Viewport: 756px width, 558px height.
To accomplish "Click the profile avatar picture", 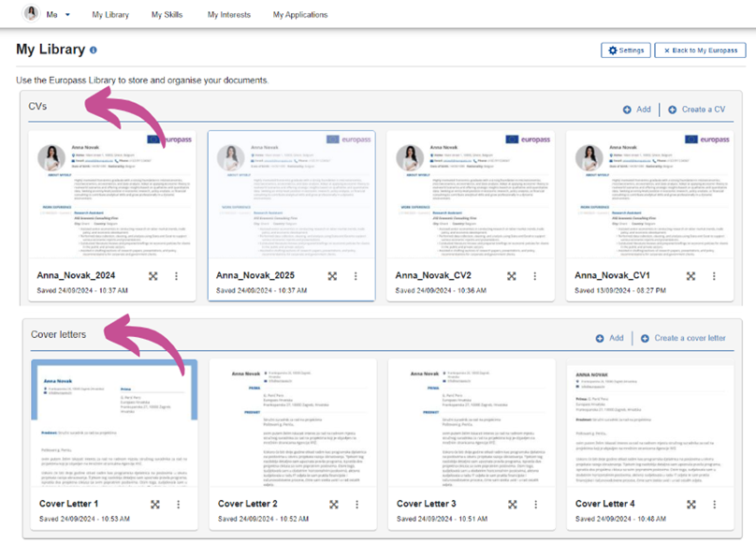I will (31, 13).
